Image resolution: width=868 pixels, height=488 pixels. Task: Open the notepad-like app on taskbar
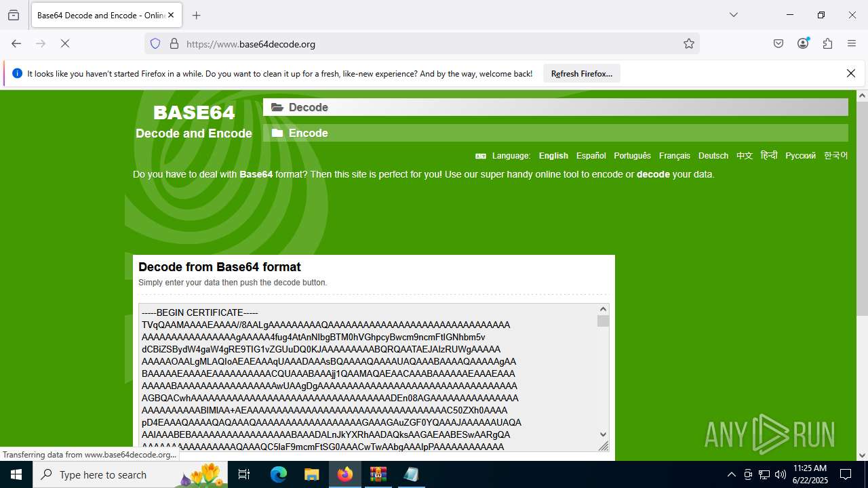pos(411,474)
